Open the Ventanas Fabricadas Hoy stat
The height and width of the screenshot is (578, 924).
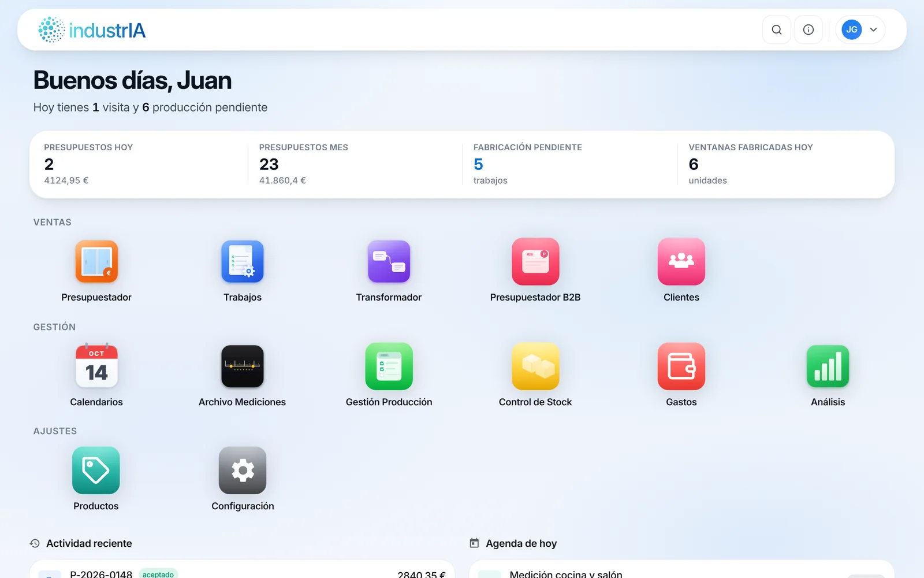coord(784,164)
